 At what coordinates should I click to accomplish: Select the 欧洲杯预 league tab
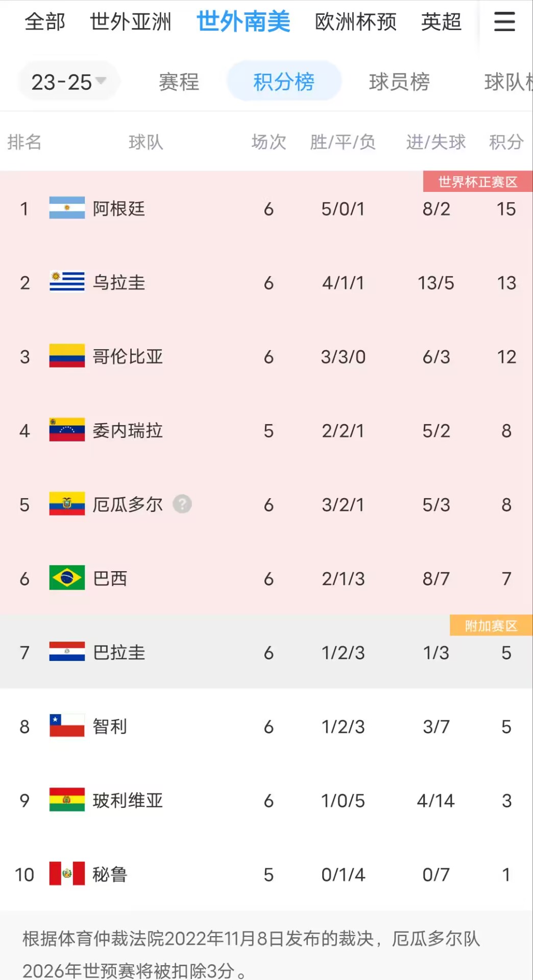pyautogui.click(x=356, y=22)
